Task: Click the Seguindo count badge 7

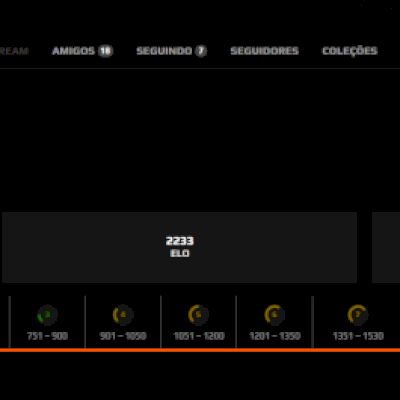Action: click(201, 51)
